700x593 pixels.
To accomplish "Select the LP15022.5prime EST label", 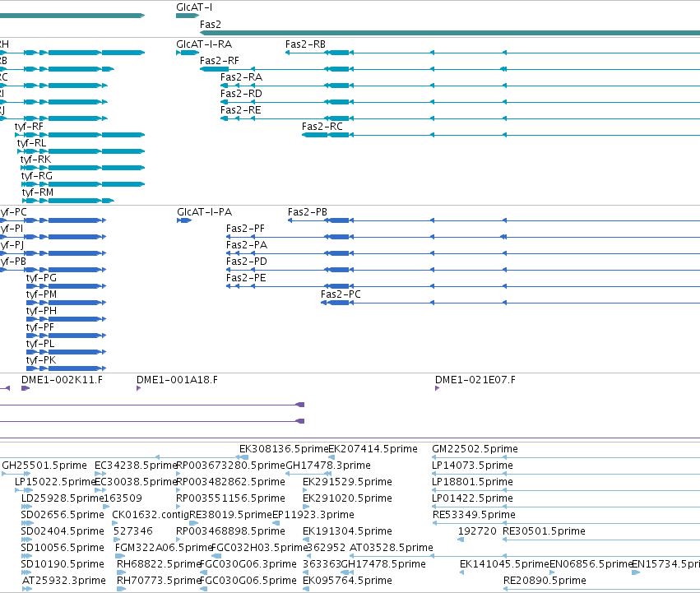I will click(x=55, y=482).
